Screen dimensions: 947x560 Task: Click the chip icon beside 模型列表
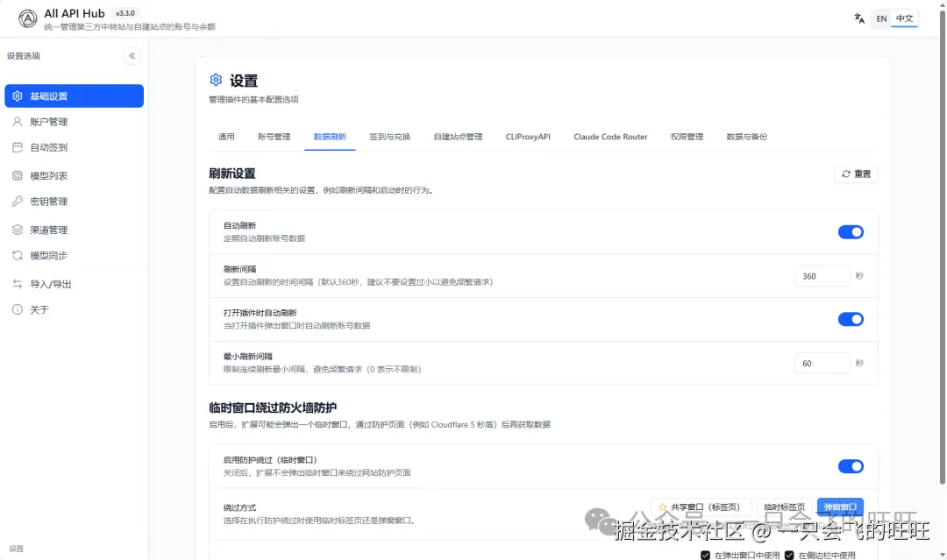pos(18,175)
